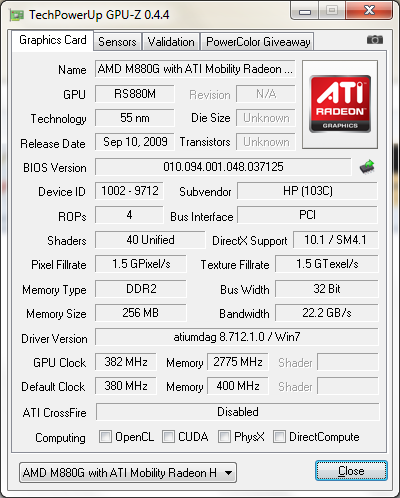This screenshot has height=498, width=400.
Task: Click the Default Clock field 380 MHz
Action: tap(126, 386)
